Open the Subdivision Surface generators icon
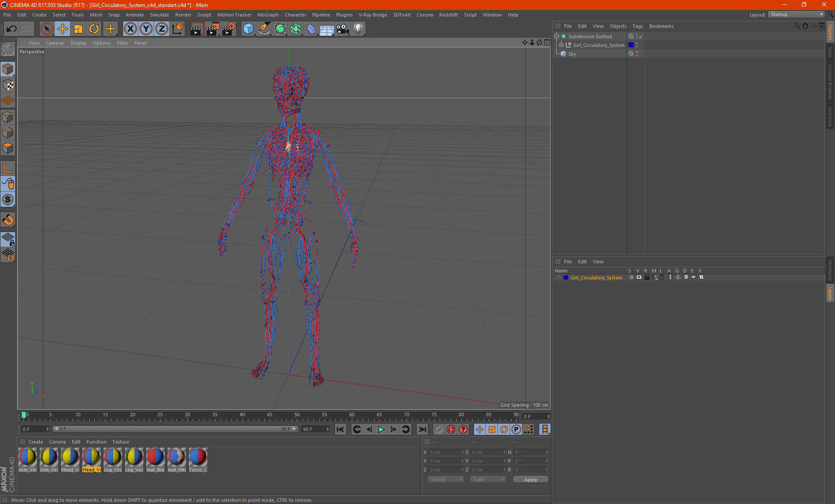The height and width of the screenshot is (504, 835). click(x=280, y=29)
